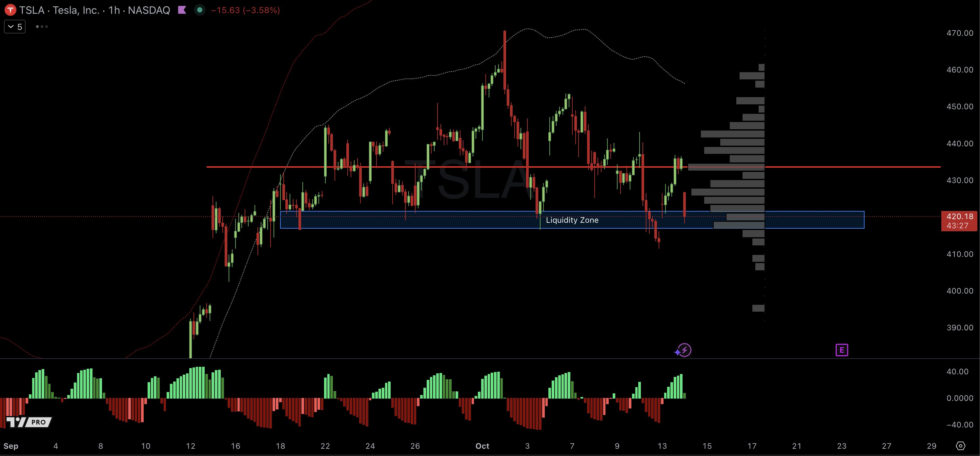Click the 13 date on time axis
Screen dimensions: 980x456
click(x=662, y=446)
